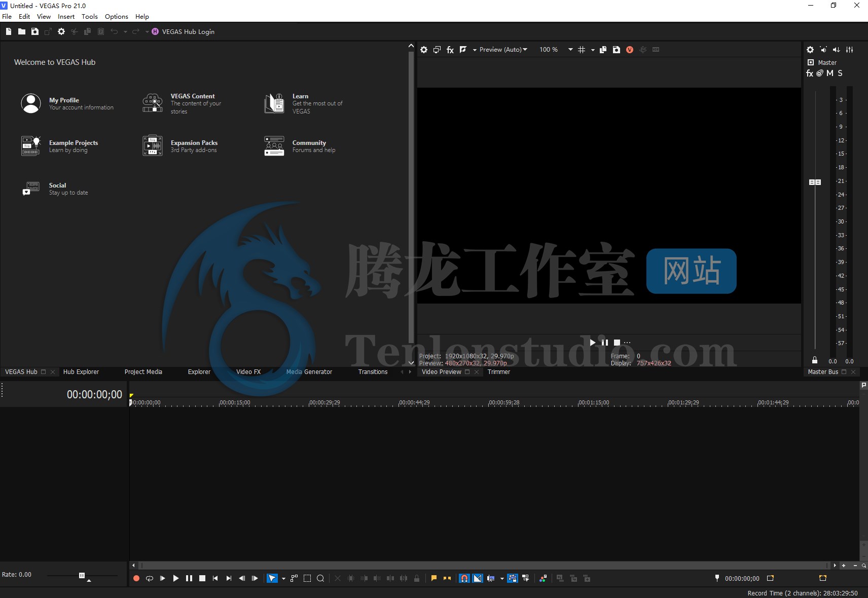Go to start of timeline
The width and height of the screenshot is (868, 598).
coord(215,578)
